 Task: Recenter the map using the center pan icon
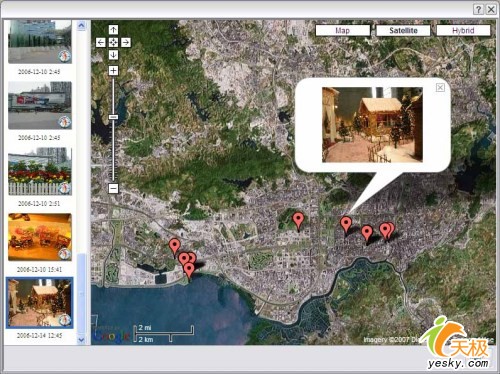(113, 42)
